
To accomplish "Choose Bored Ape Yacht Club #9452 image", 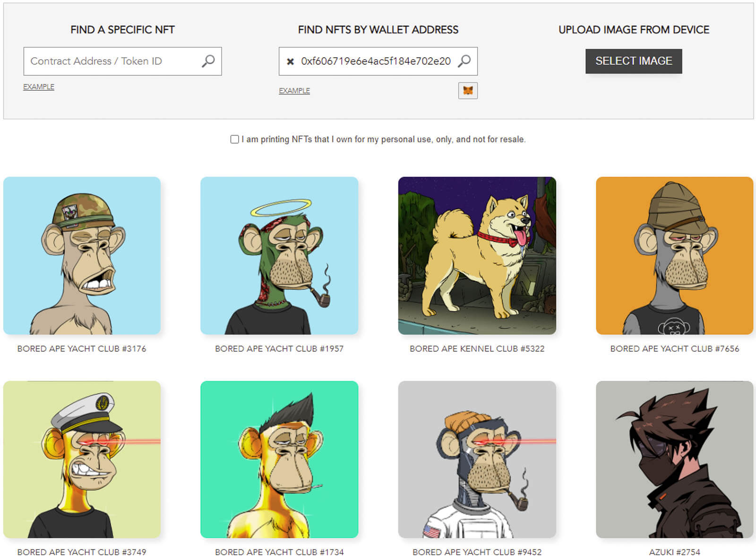I will (477, 459).
